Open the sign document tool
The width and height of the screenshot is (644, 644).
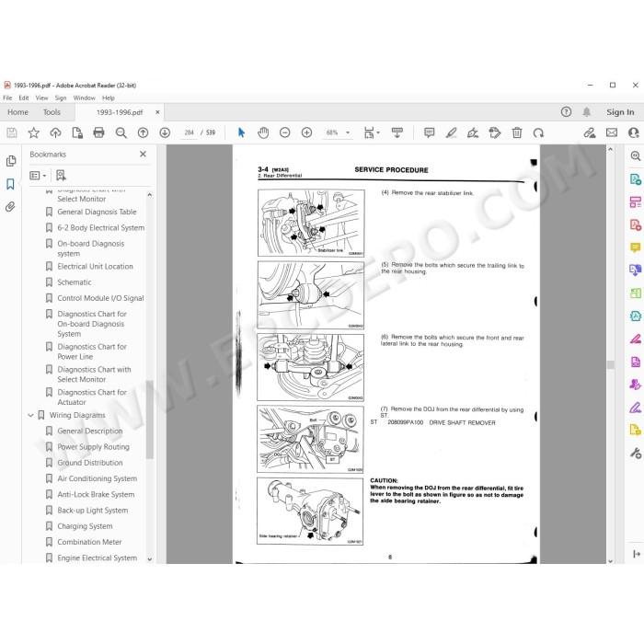[473, 132]
